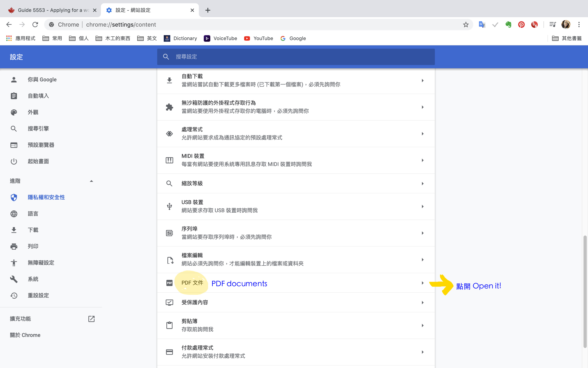The width and height of the screenshot is (588, 368).
Task: Open 搜尋引擎 settings section
Action: click(x=38, y=129)
